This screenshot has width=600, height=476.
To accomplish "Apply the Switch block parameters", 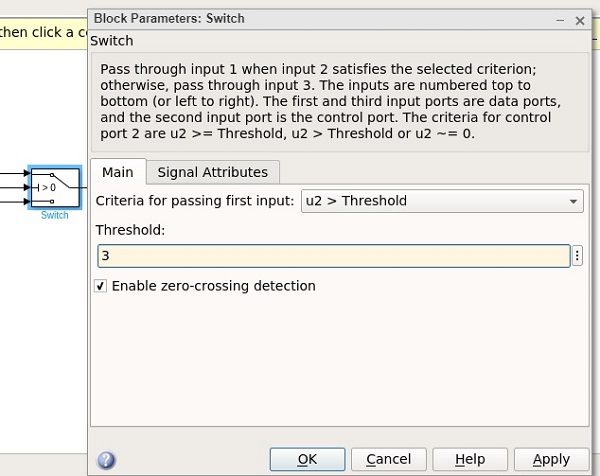I will (551, 459).
